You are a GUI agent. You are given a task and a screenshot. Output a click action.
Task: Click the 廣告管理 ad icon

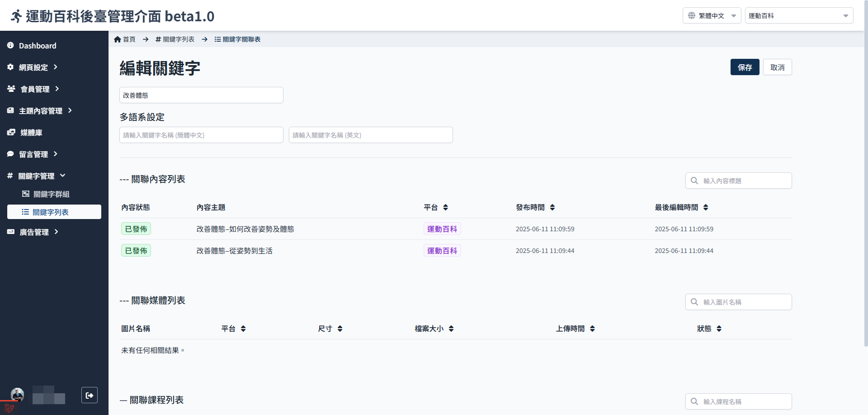(11, 232)
